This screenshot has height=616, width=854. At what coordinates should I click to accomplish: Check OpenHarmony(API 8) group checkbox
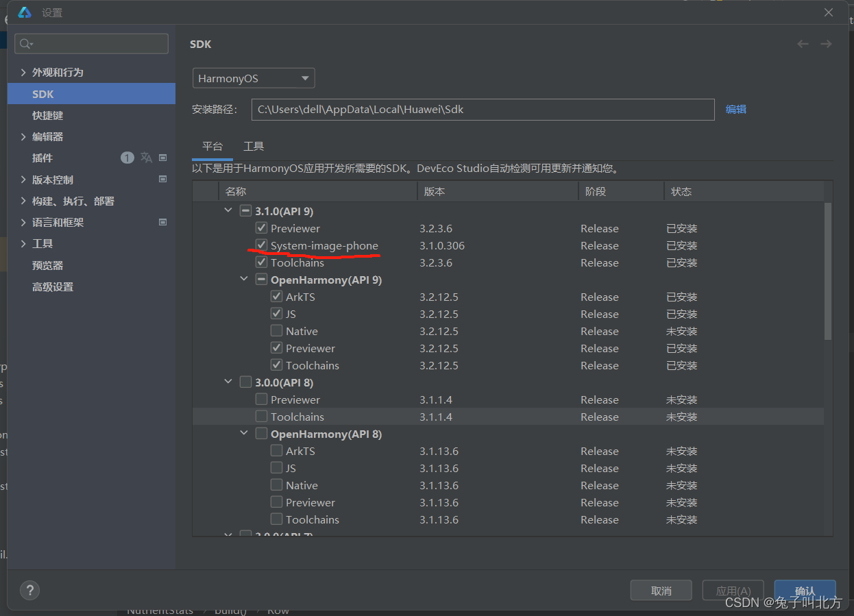point(261,433)
